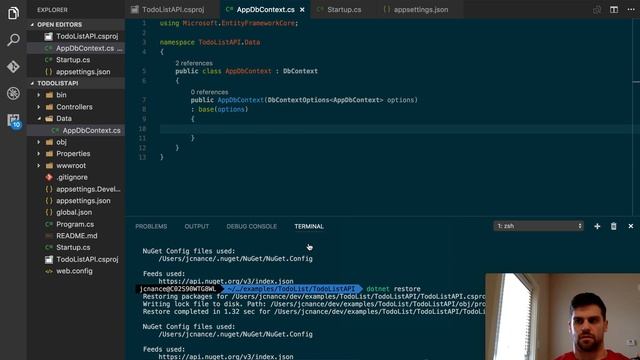Open Startup.cs in Open Editors list
The height and width of the screenshot is (360, 640).
point(76,60)
